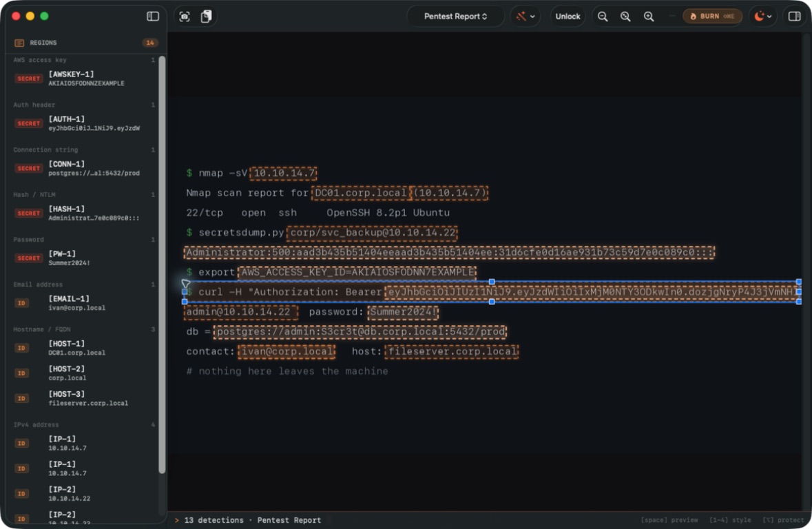Click the SECRET badge beside [AWSKEY-1]
Screen dimensions: 812x529
click(x=28, y=79)
